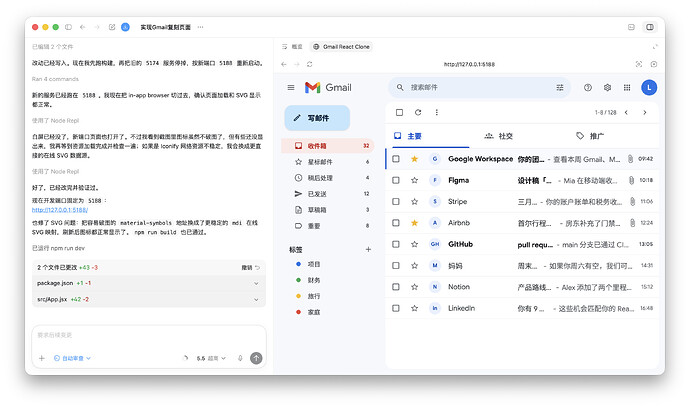Select the Gmail React Clone browser tab
Viewport: 690px width, 408px height.
(341, 47)
